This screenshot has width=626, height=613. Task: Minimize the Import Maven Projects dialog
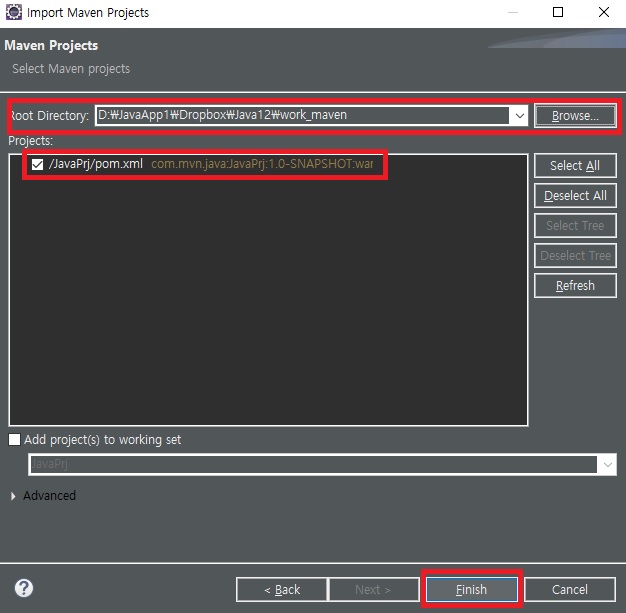[513, 12]
